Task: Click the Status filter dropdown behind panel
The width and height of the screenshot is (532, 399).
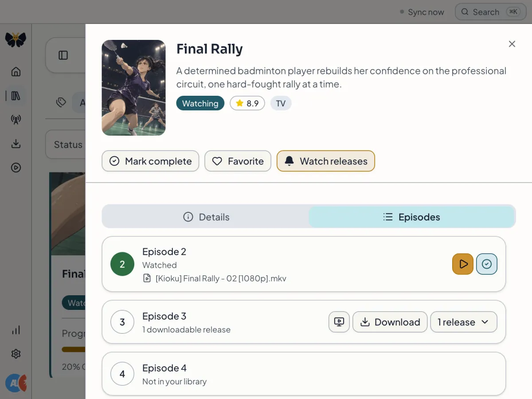Action: [x=66, y=145]
